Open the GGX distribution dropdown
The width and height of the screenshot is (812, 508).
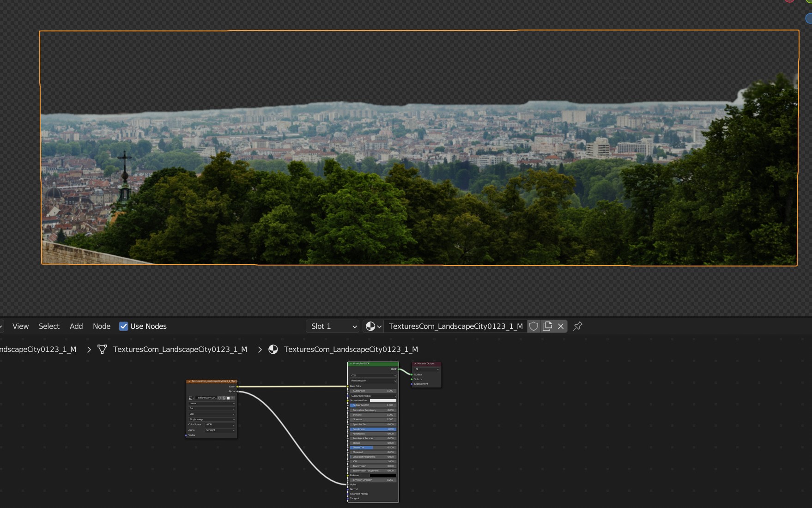coord(373,375)
